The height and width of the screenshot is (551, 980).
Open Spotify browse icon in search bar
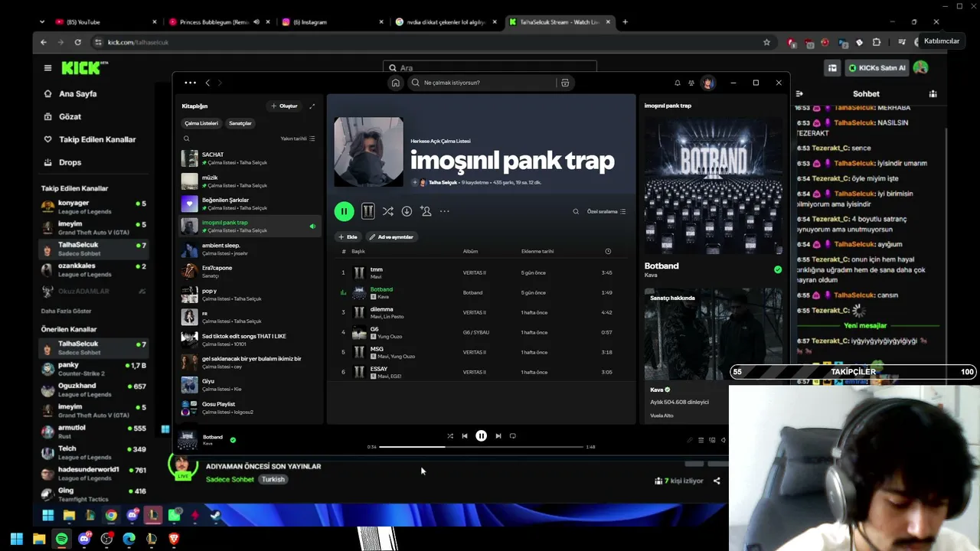click(565, 83)
